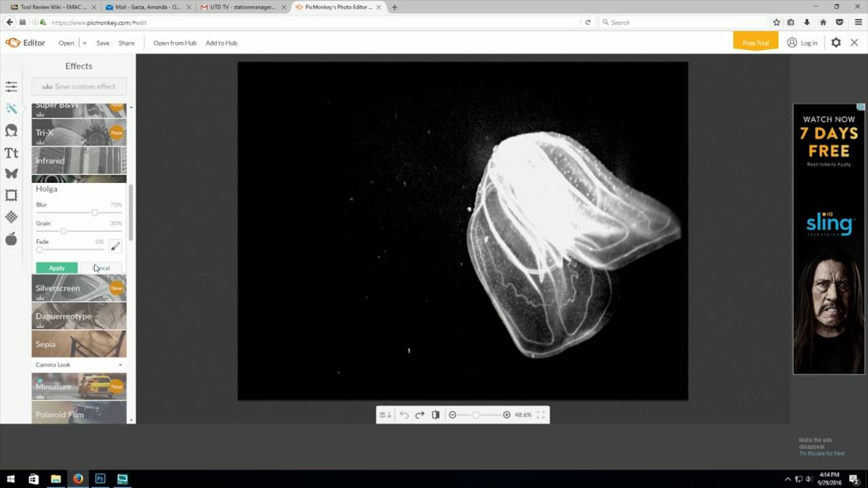Redo the last edit
The height and width of the screenshot is (488, 868).
pyautogui.click(x=420, y=415)
